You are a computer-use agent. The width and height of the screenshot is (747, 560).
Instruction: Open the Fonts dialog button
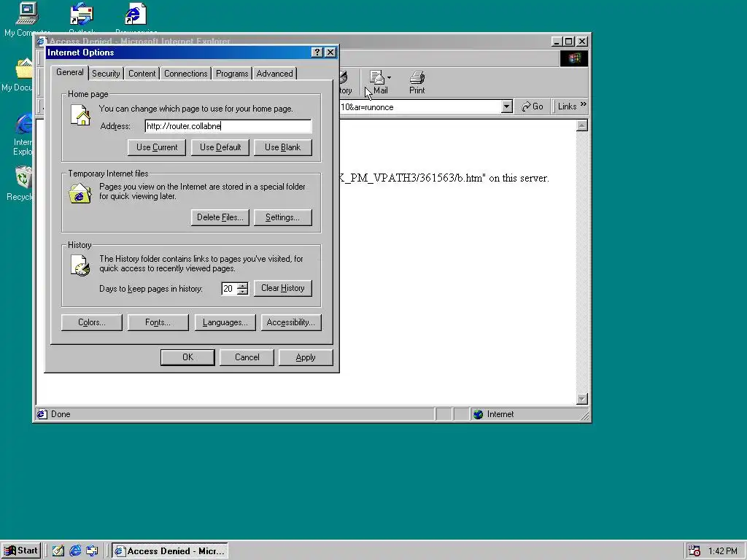coord(158,322)
